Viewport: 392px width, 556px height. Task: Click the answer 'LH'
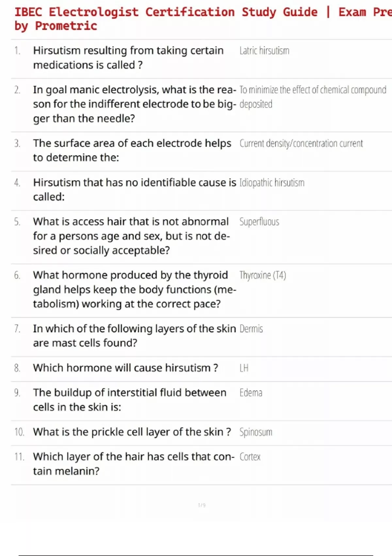pyautogui.click(x=244, y=368)
